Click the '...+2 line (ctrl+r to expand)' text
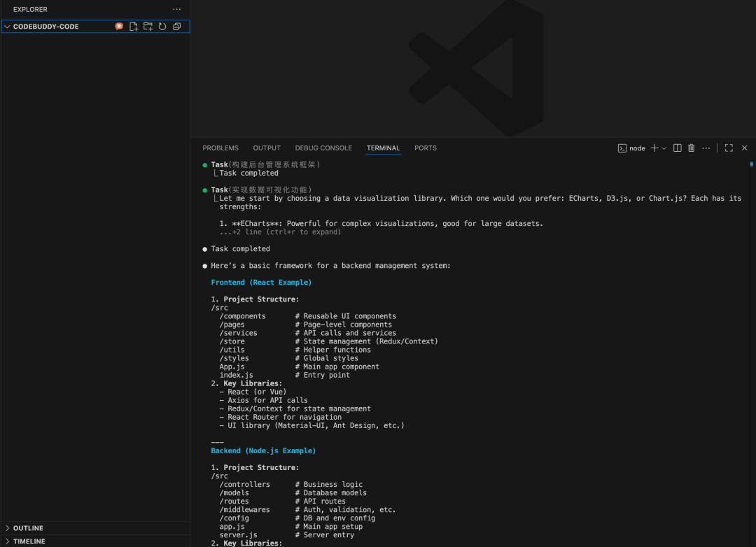756x547 pixels. 280,232
